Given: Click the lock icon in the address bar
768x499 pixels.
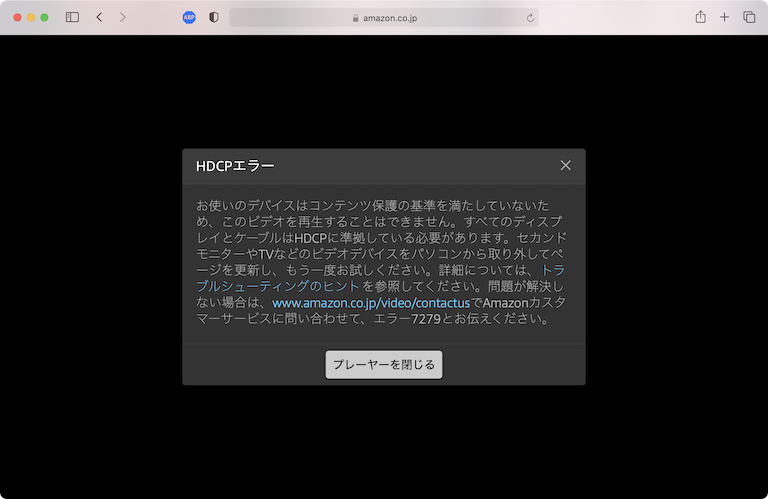Looking at the screenshot, I should pos(356,18).
